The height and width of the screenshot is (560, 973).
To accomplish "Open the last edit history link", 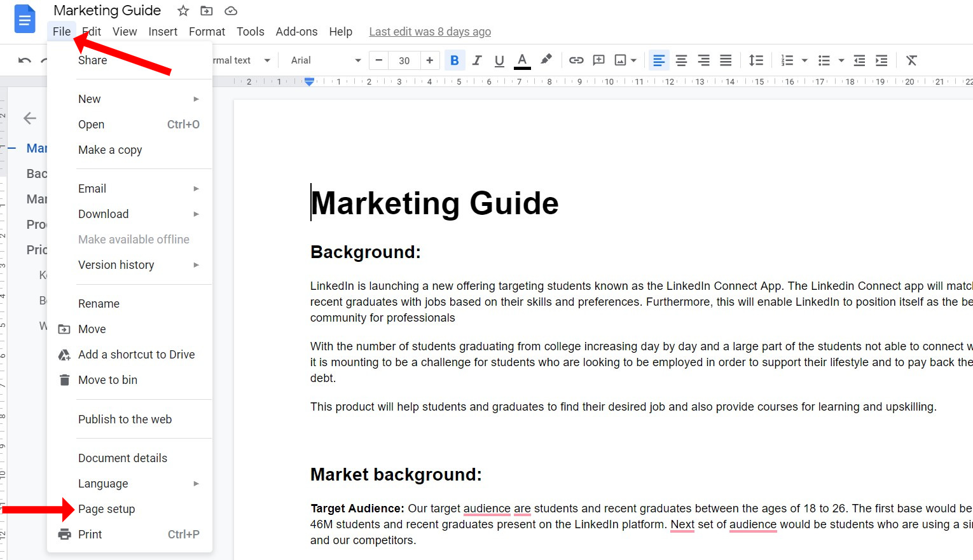I will 430,32.
